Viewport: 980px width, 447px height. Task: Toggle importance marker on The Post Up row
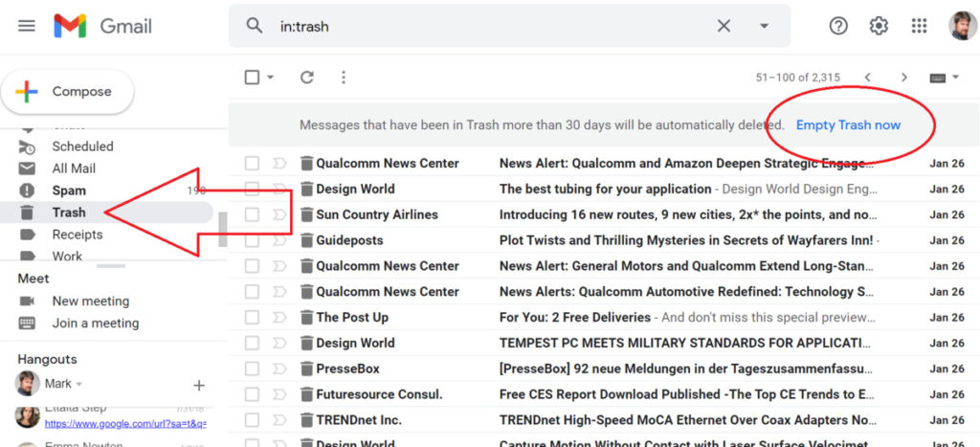(x=279, y=318)
